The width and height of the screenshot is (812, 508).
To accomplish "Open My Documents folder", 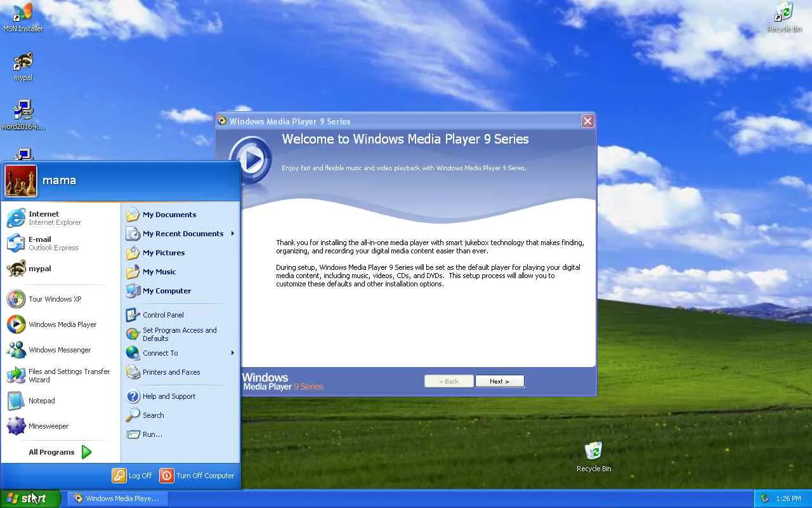I will tap(180, 215).
